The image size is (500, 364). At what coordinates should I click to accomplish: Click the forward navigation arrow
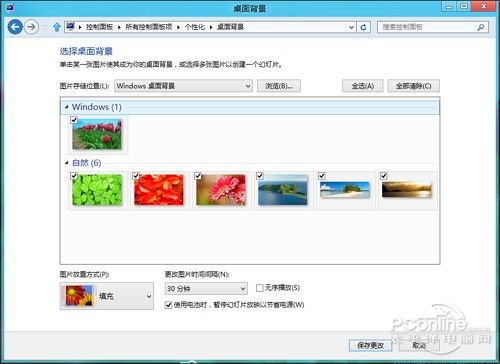pyautogui.click(x=31, y=27)
